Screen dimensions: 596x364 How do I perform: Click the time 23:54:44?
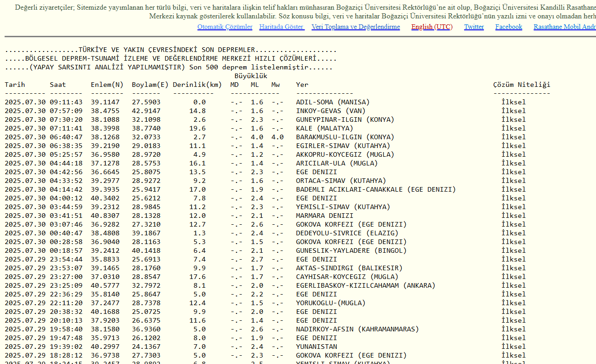point(66,259)
